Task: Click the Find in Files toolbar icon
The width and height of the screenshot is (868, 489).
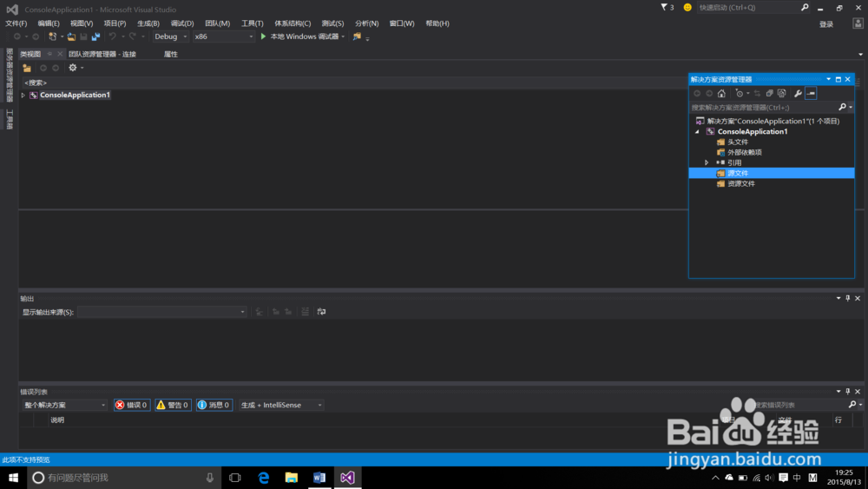Action: point(357,36)
